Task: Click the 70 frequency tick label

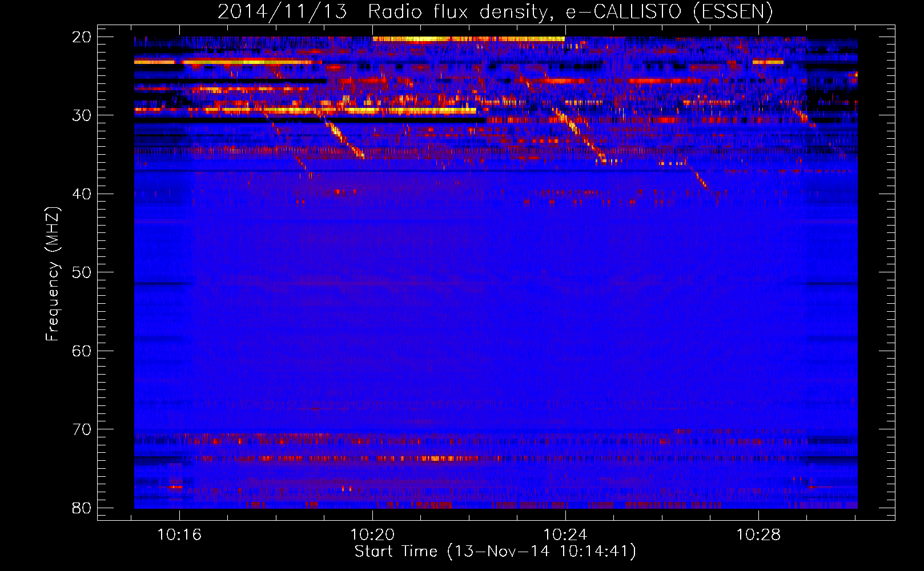Action: pos(82,429)
